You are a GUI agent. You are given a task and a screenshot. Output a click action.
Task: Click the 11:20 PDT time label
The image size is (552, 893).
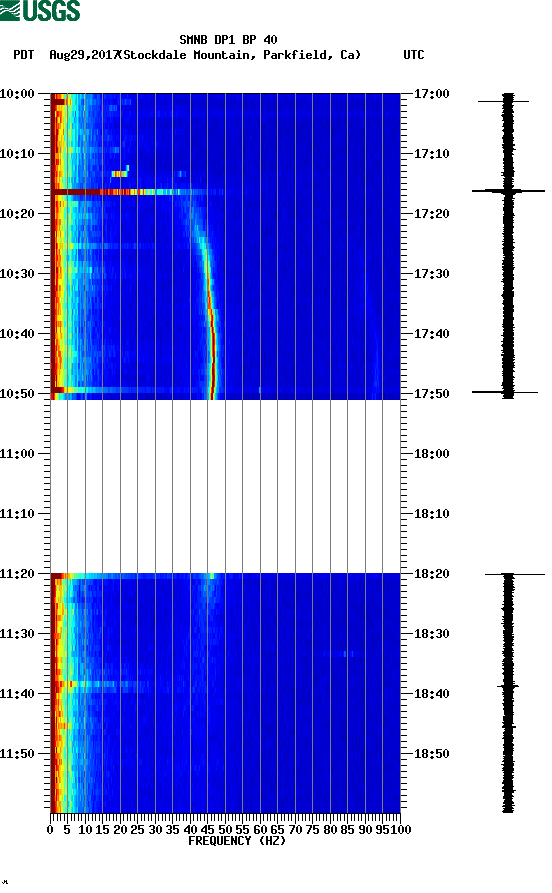17,574
